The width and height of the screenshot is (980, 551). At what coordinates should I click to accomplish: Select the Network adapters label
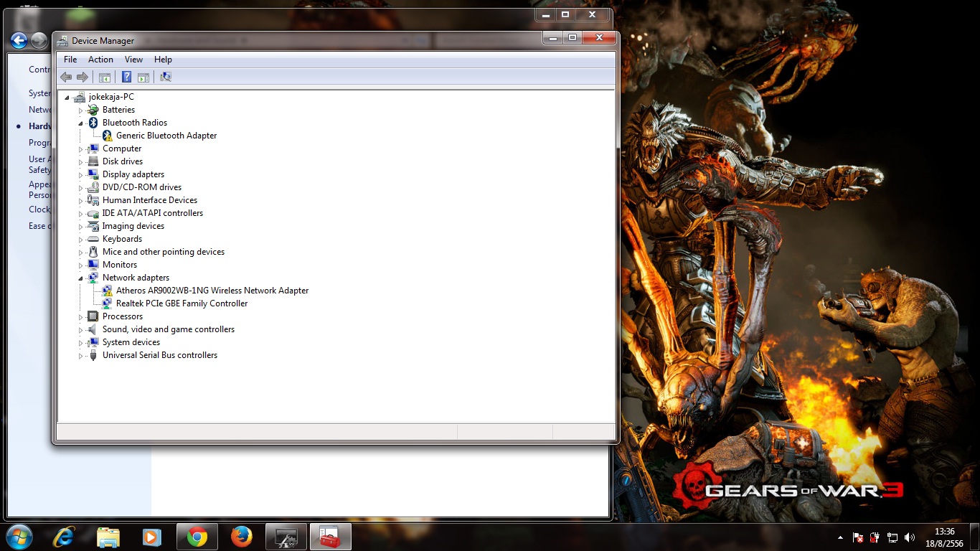coord(136,278)
